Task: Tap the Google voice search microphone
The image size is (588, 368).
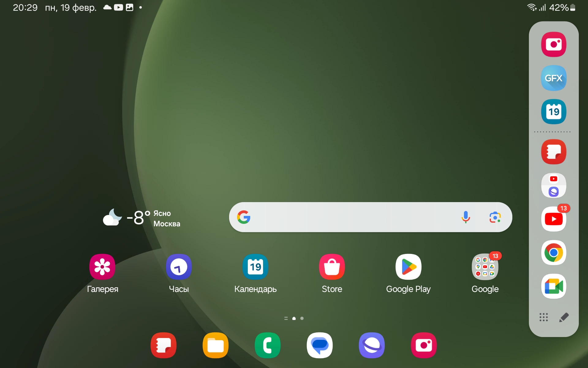Action: (466, 217)
